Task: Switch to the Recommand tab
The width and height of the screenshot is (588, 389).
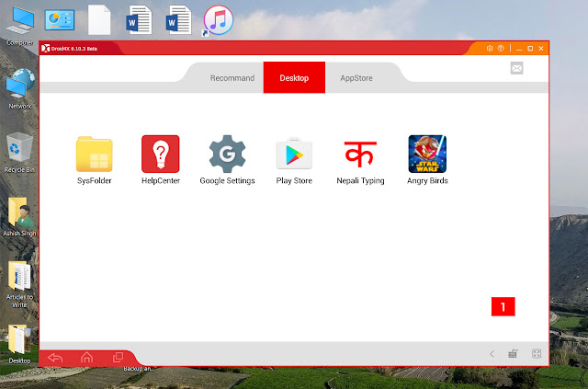Action: click(232, 78)
